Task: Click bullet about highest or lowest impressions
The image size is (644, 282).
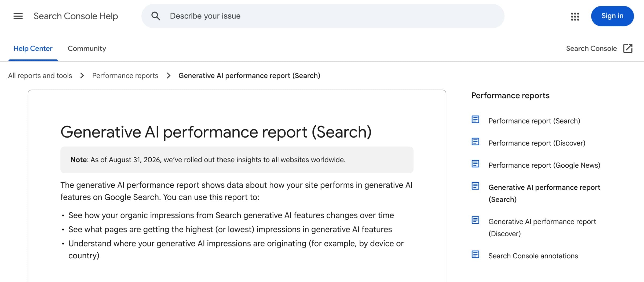Action: point(230,229)
